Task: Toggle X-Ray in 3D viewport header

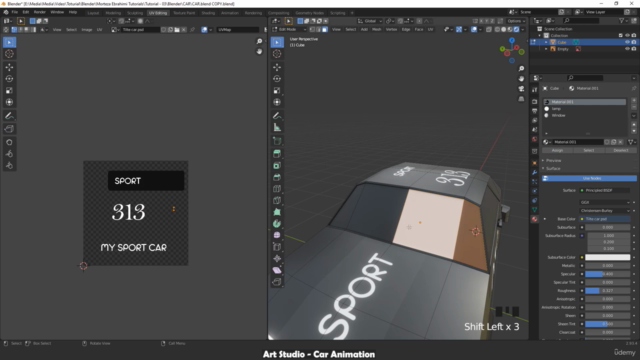Action: (489, 29)
